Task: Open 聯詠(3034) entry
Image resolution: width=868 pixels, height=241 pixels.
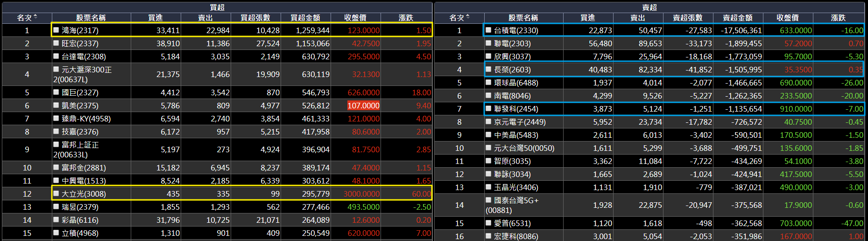Action: pyautogui.click(x=512, y=174)
